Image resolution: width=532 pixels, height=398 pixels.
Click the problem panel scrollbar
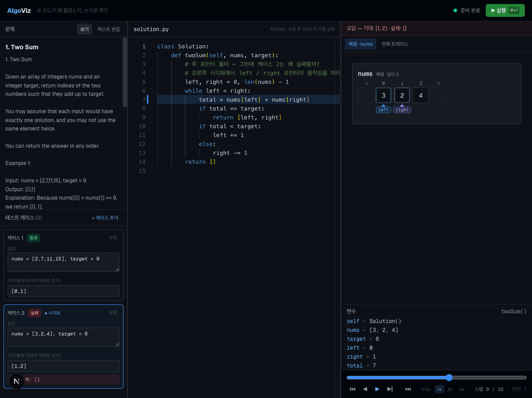[x=125, y=72]
